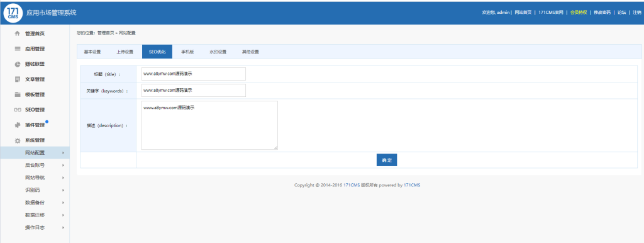
Task: Open the 171CMS link after Copyright 2014-2016
Action: pos(352,185)
